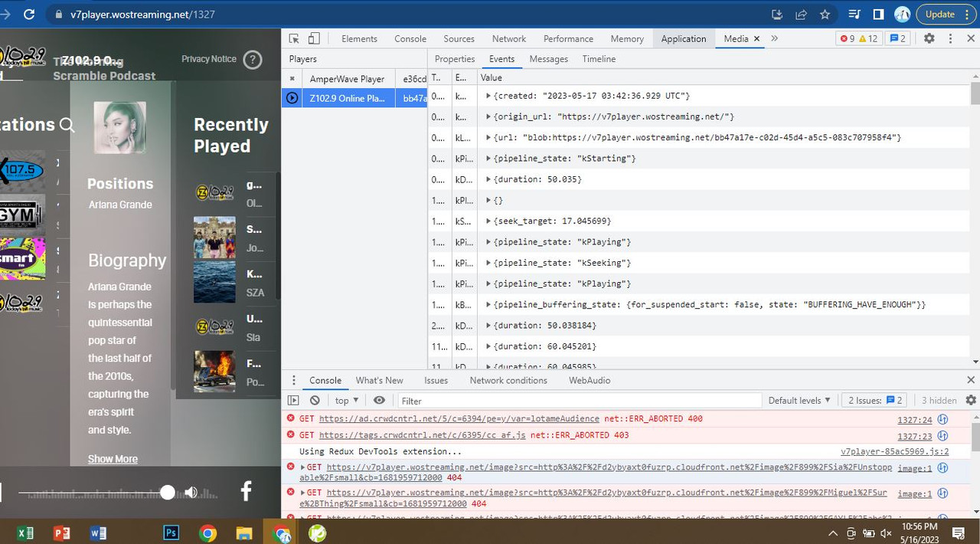Click the stations search magnifier icon
The width and height of the screenshot is (980, 544).
(x=67, y=125)
